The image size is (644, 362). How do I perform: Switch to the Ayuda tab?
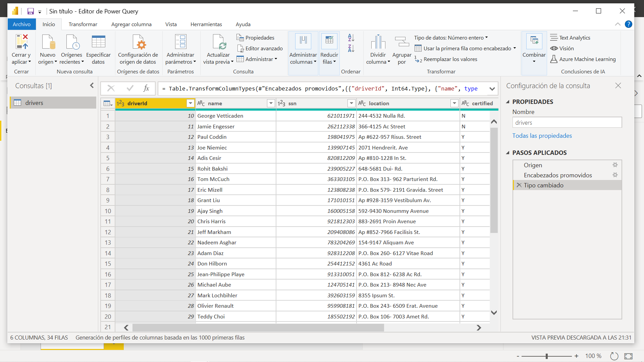[x=243, y=24]
